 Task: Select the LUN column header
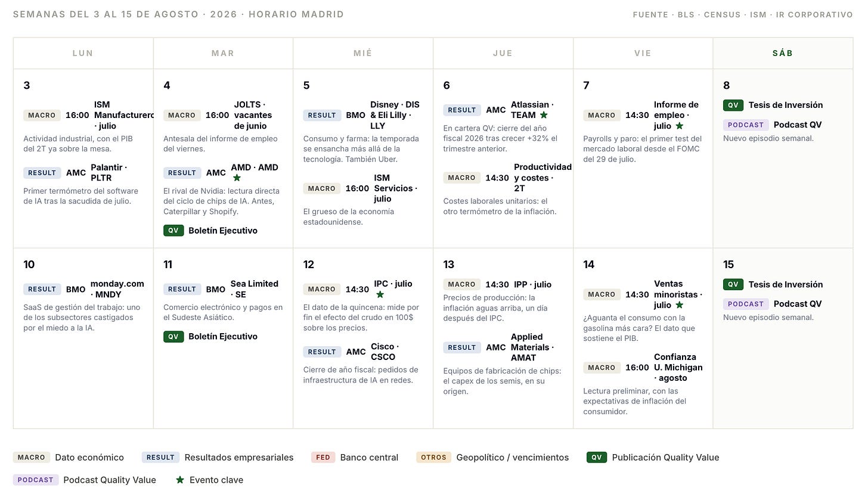83,53
